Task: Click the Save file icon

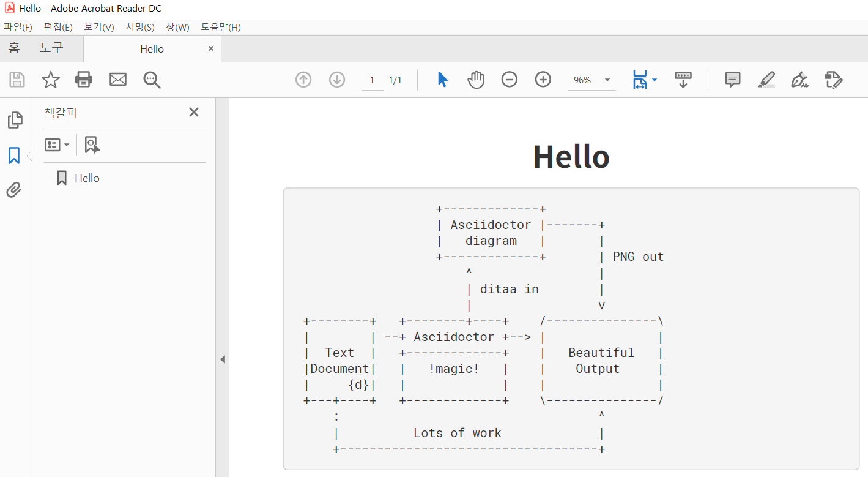Action: coord(17,80)
